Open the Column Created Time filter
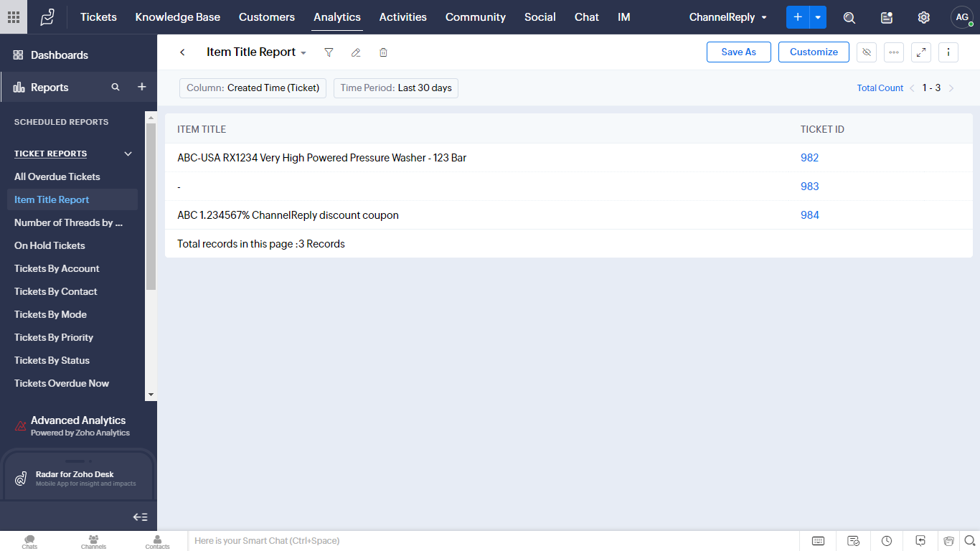 click(253, 88)
